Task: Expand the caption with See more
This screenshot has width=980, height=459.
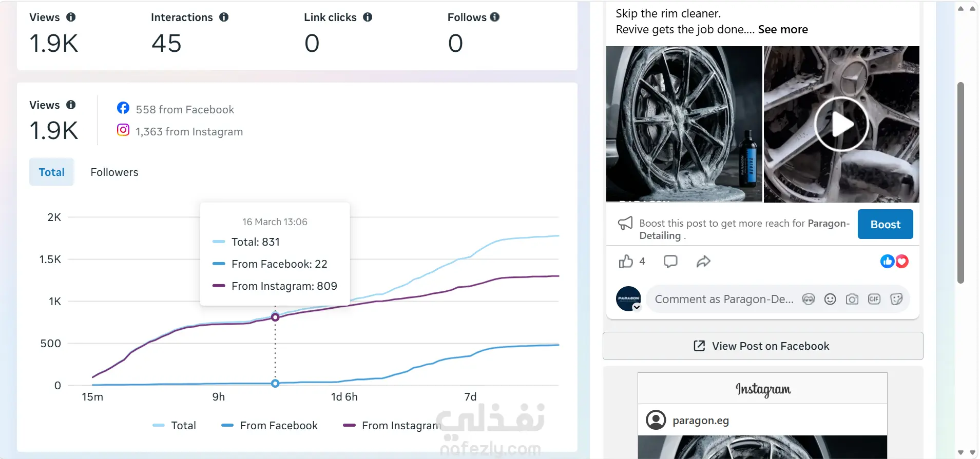Action: click(783, 29)
